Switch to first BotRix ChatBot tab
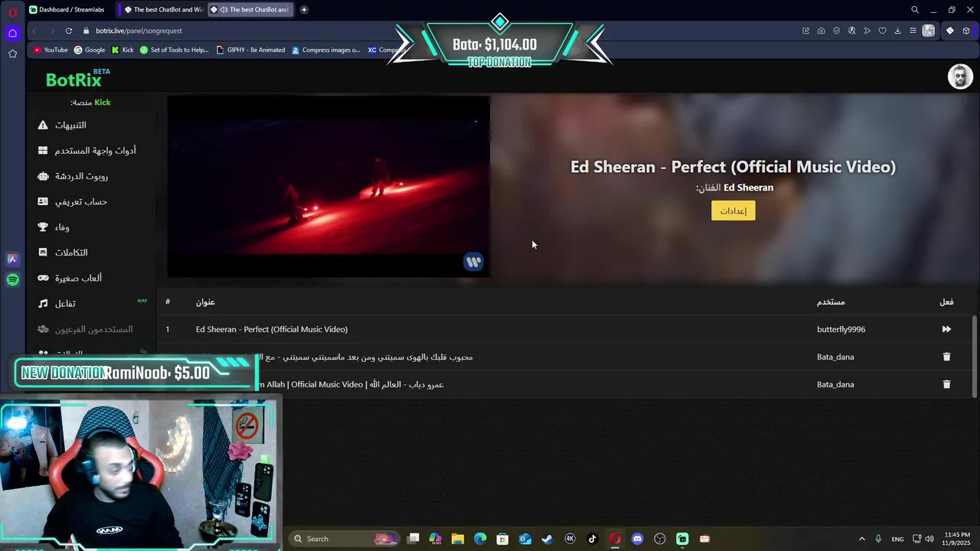Viewport: 980px width, 551px height. (162, 9)
